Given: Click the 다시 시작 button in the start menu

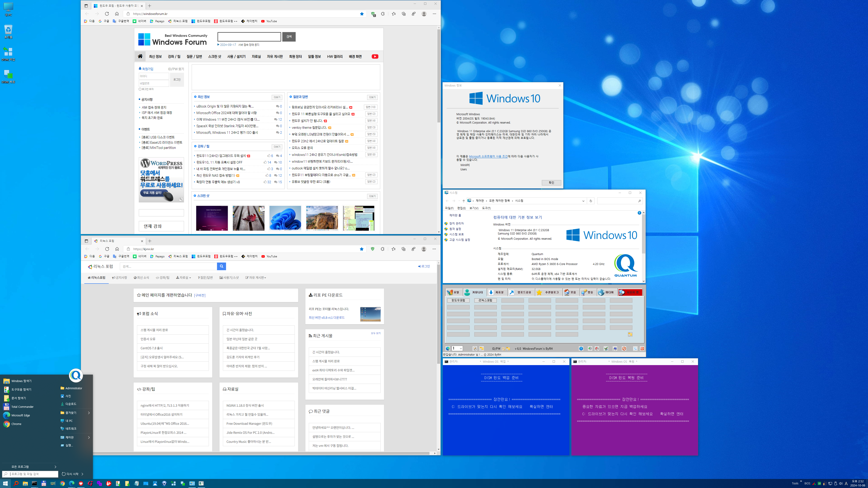Looking at the screenshot, I should [x=70, y=474].
